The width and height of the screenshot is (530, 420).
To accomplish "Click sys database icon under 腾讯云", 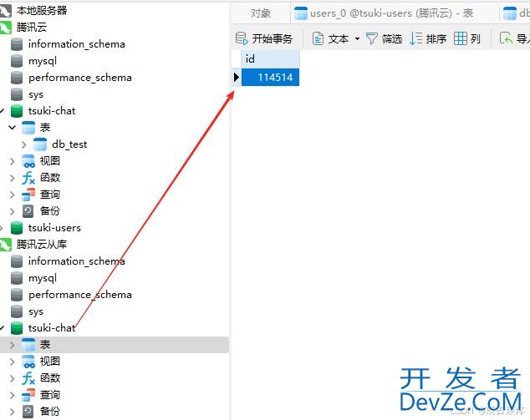I will pyautogui.click(x=17, y=94).
